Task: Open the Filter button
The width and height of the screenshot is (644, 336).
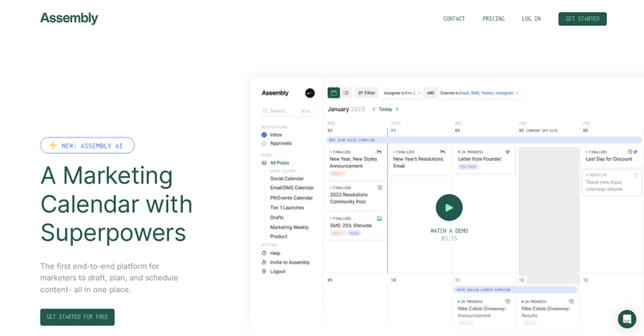Action: [367, 93]
